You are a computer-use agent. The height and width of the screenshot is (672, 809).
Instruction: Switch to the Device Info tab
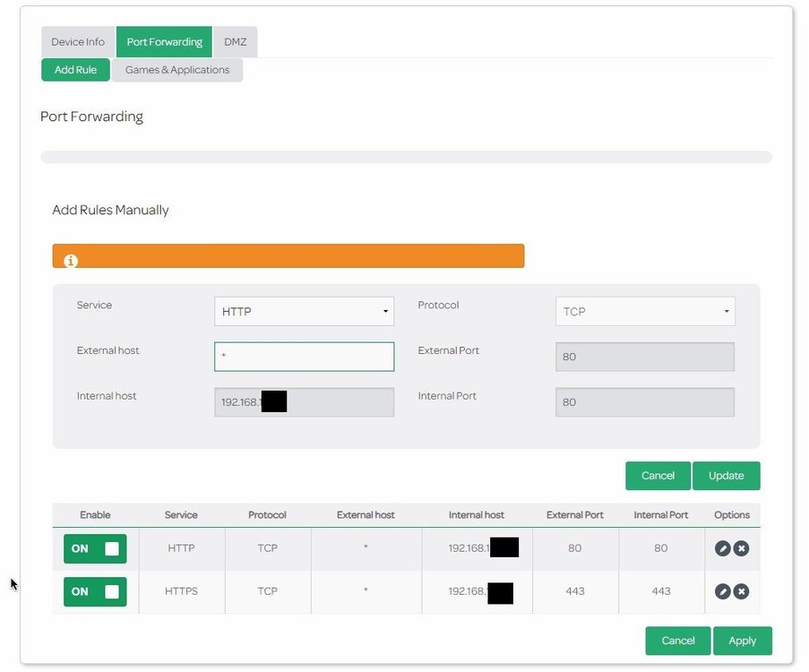[78, 42]
